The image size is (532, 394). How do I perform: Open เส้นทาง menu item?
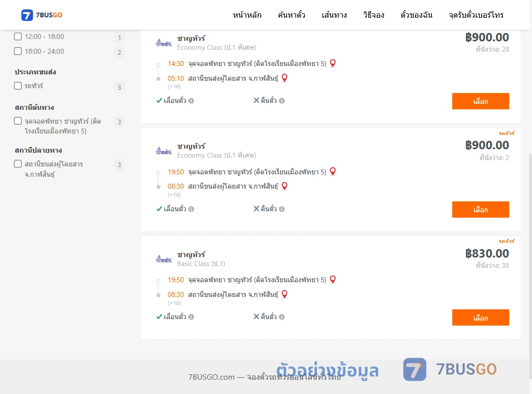tap(334, 15)
